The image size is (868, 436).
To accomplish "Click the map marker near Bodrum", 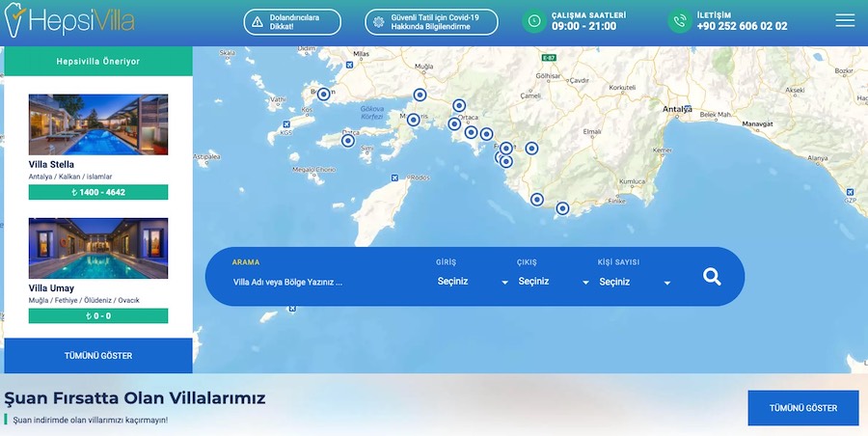I will 323,95.
